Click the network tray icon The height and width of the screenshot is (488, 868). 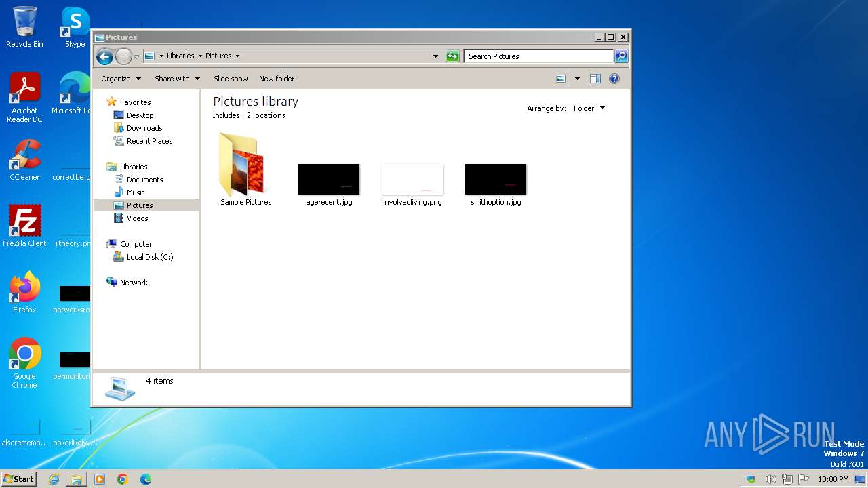[x=787, y=479]
